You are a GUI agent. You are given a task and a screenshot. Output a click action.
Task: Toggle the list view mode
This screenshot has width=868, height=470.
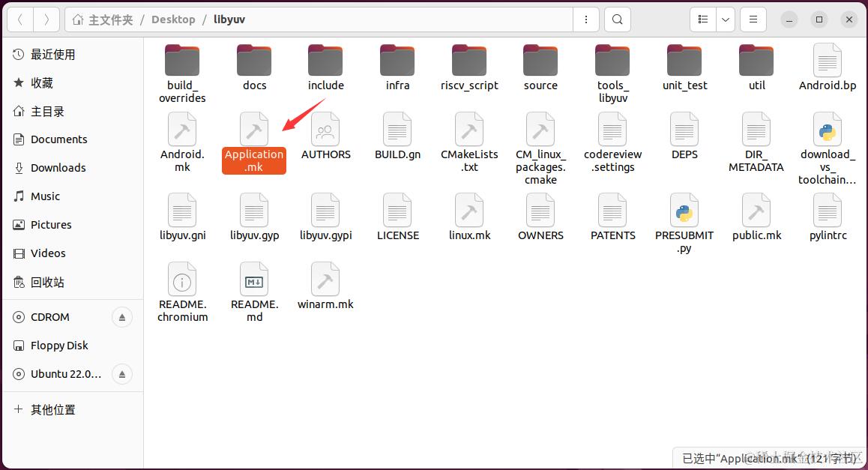click(x=702, y=19)
